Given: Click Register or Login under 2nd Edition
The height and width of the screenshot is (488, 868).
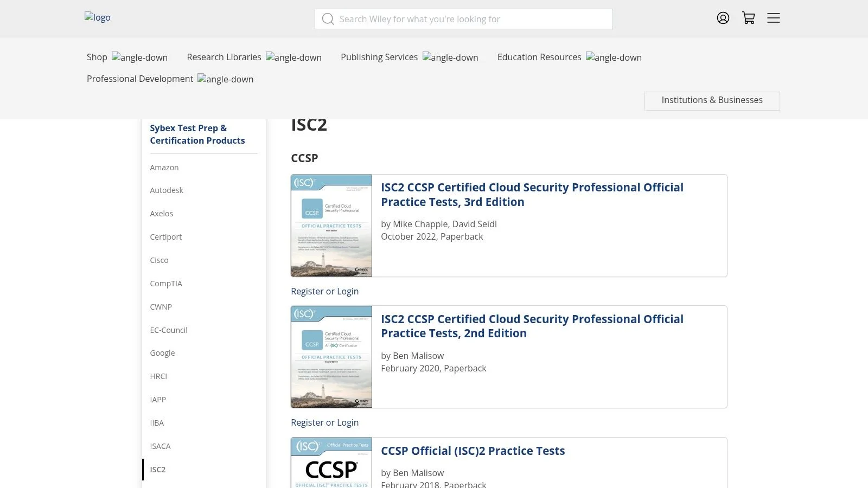Looking at the screenshot, I should click(x=325, y=423).
